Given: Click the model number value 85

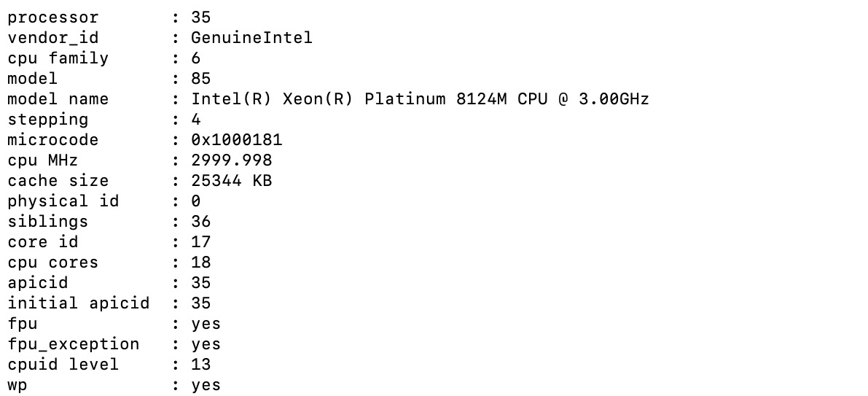Looking at the screenshot, I should (x=201, y=78).
